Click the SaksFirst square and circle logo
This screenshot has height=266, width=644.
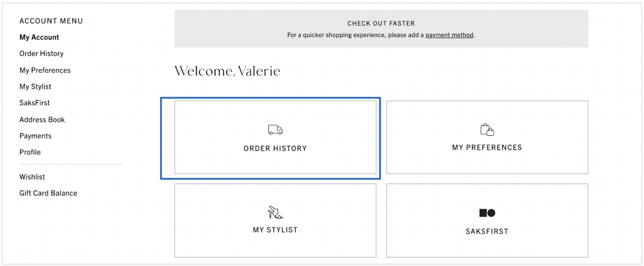487,213
